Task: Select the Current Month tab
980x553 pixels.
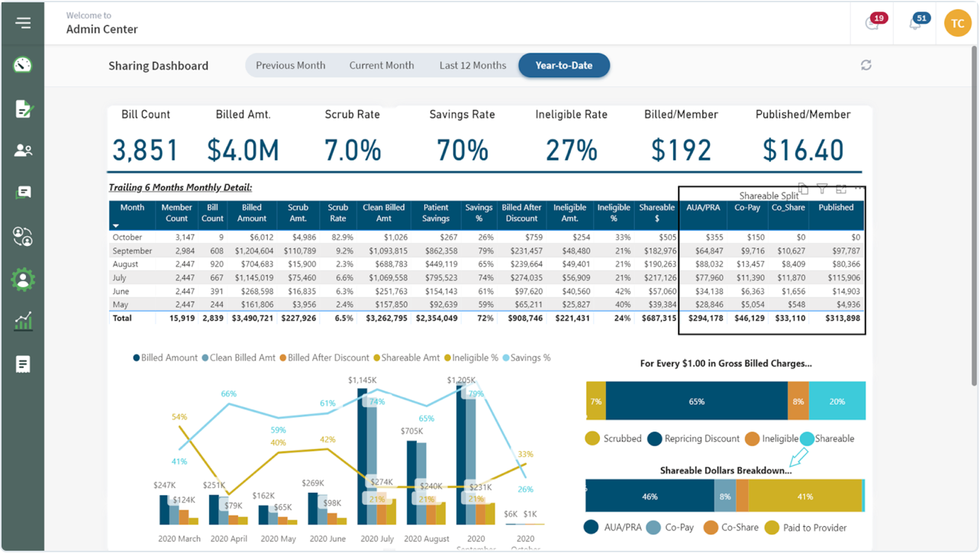Action: [382, 66]
